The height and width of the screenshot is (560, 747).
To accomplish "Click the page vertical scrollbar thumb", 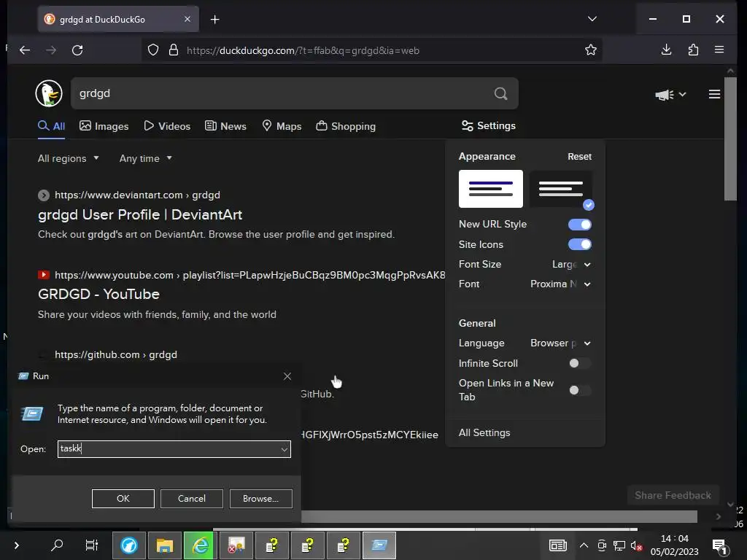I will point(730,139).
